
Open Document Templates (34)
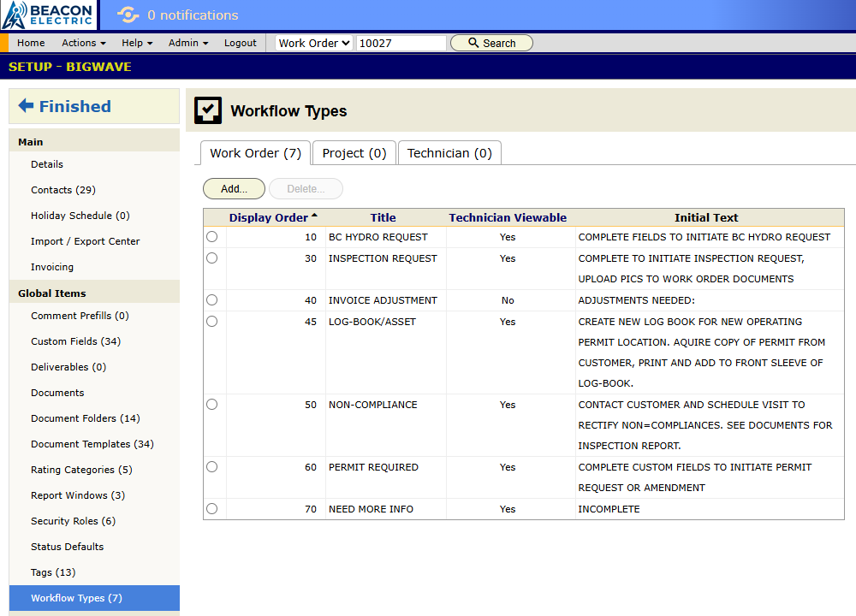92,443
